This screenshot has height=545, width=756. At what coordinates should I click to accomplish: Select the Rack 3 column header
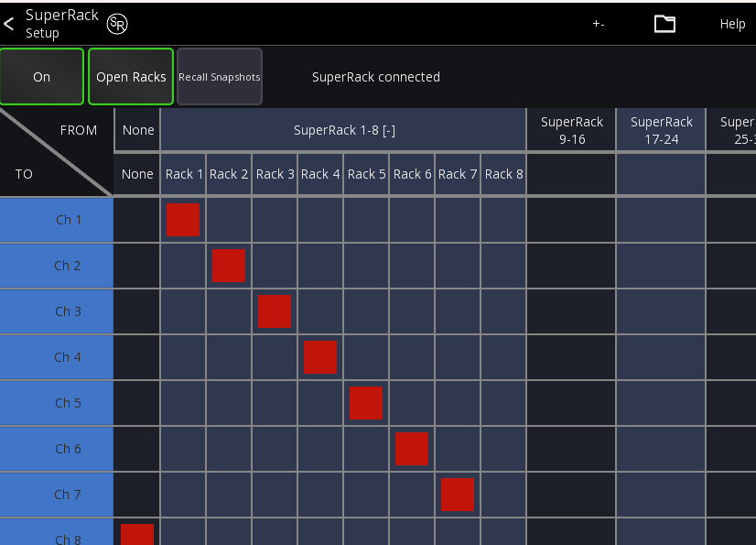[275, 174]
